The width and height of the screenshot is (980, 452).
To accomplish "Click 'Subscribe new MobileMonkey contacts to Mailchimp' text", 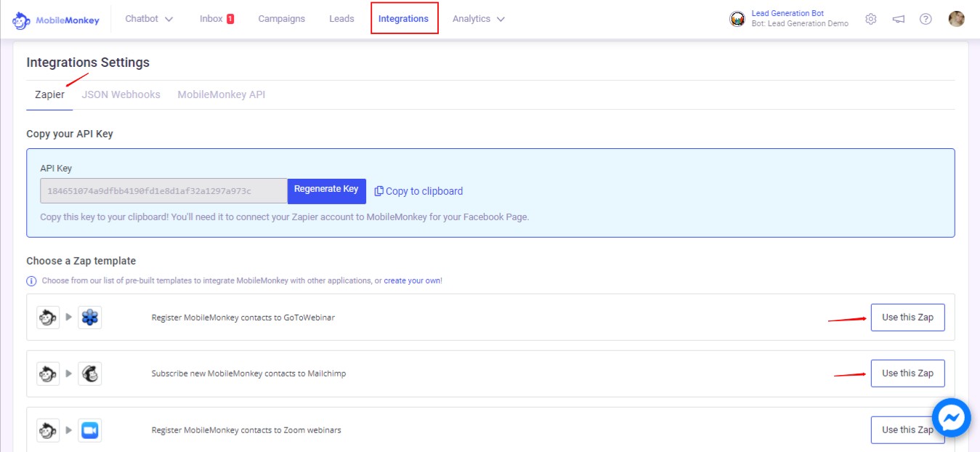I will point(248,374).
